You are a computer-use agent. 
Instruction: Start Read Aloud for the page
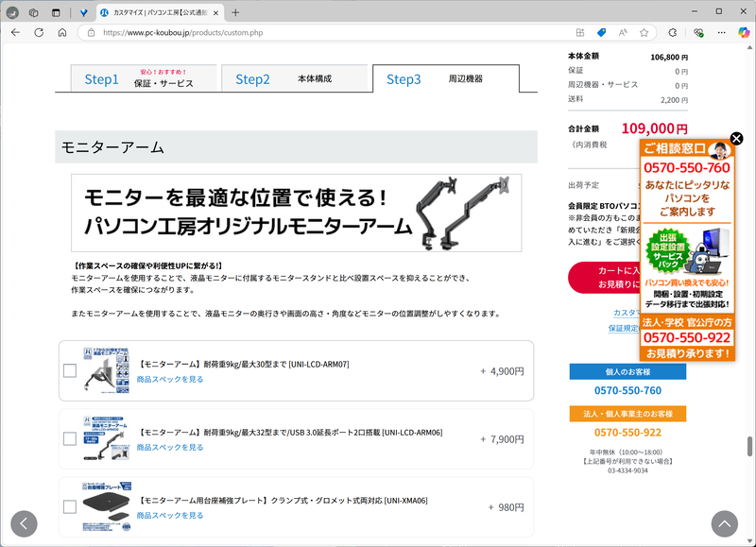click(x=623, y=31)
